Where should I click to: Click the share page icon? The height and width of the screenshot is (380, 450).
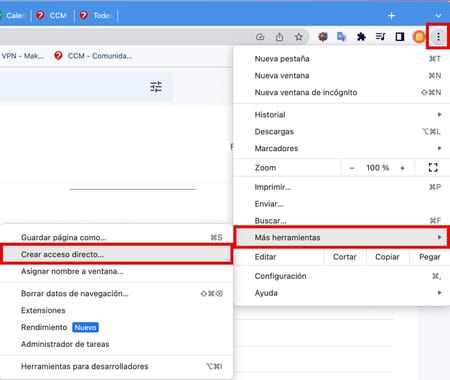point(279,37)
